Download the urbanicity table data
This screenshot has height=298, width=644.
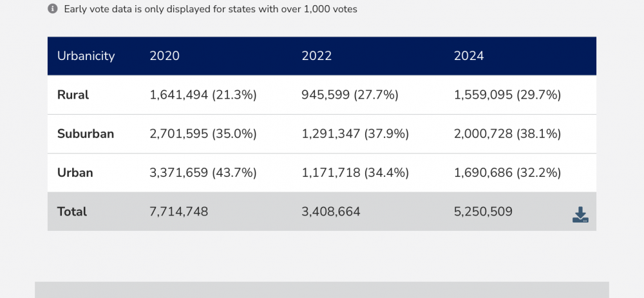click(580, 215)
